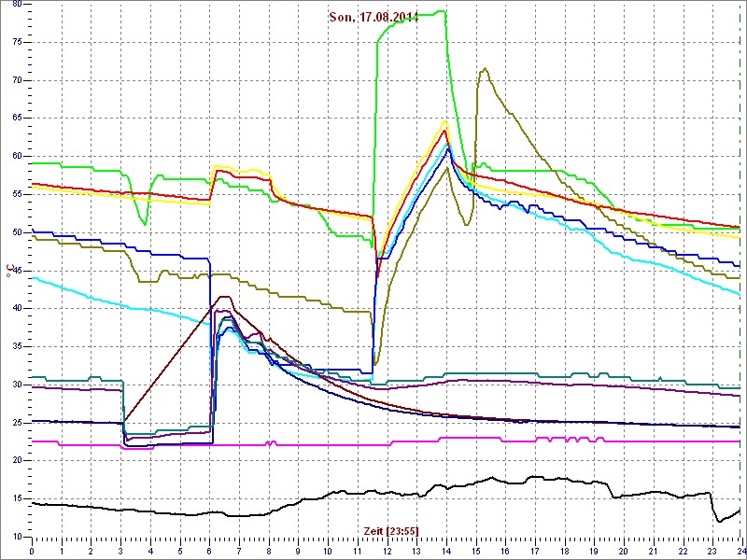
Task: Click the flat magenta line at hour 10
Action: click(327, 445)
